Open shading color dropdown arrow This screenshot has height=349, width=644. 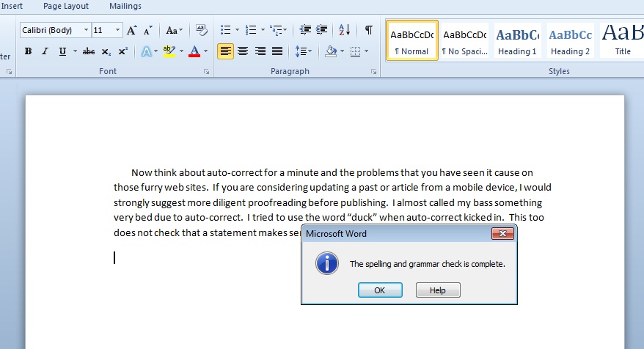(x=342, y=51)
